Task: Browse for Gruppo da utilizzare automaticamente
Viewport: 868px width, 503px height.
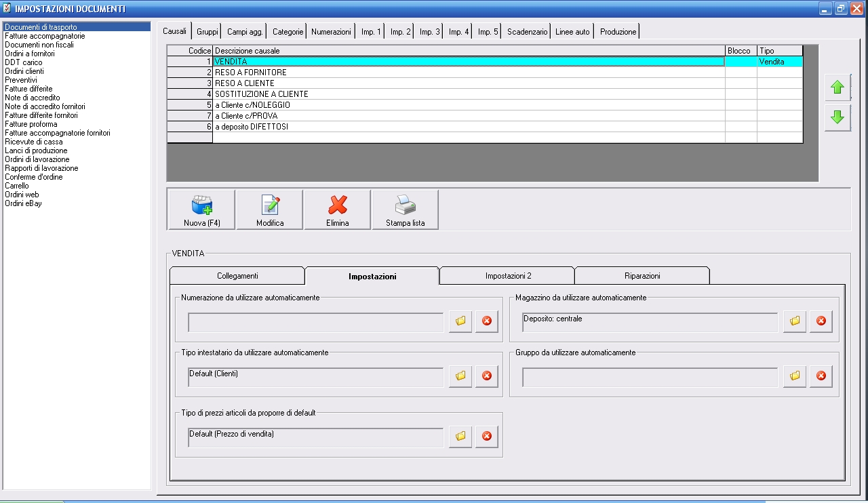Action: (x=795, y=376)
